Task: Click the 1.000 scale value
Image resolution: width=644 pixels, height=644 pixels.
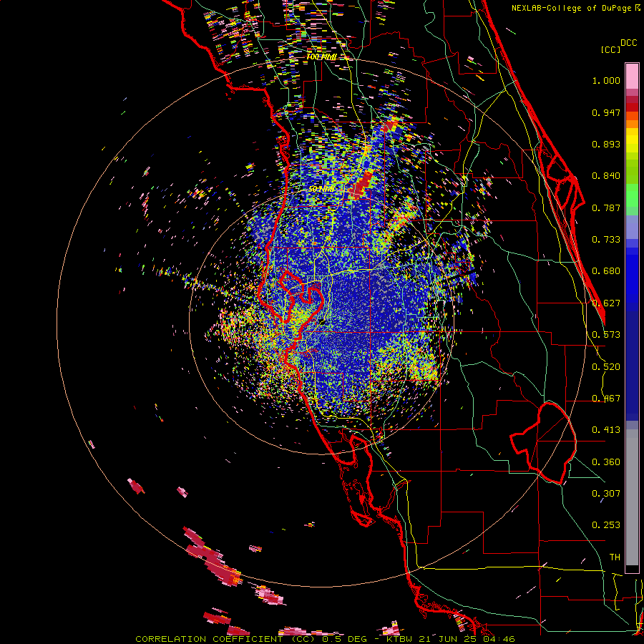Action: [606, 80]
